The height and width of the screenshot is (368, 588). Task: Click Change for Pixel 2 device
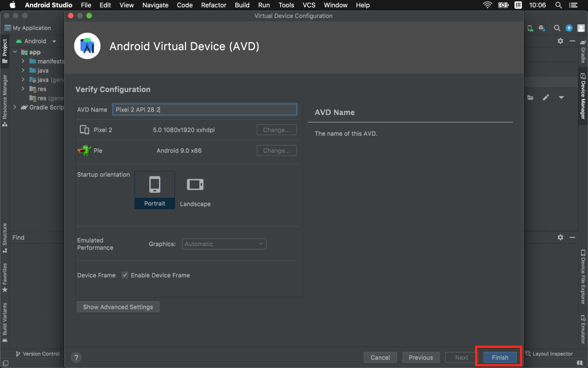(x=277, y=130)
